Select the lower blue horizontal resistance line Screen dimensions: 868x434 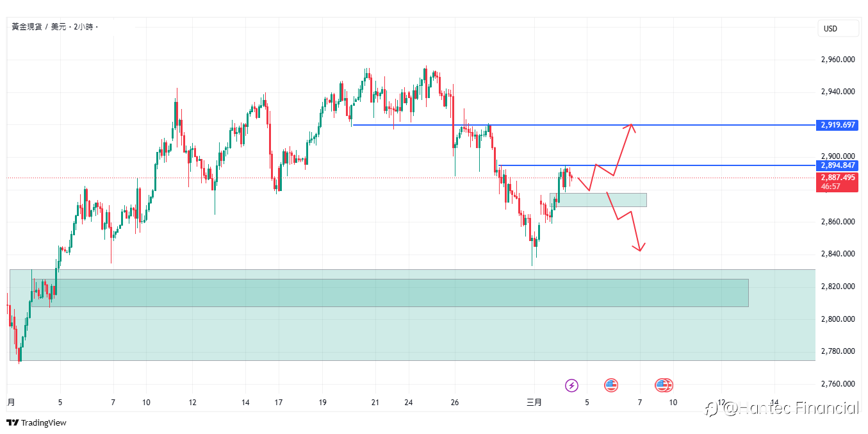pos(657,165)
